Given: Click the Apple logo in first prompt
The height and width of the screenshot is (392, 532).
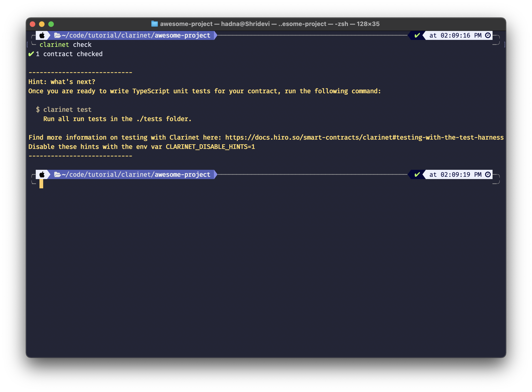Looking at the screenshot, I should (x=42, y=35).
